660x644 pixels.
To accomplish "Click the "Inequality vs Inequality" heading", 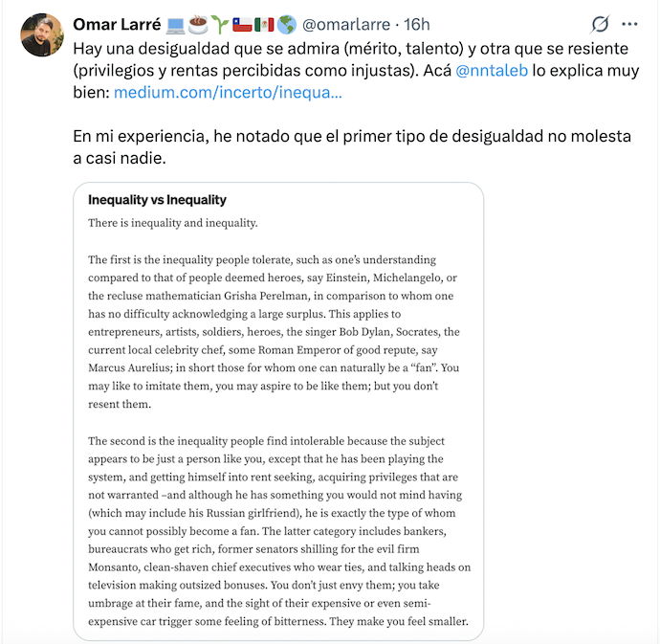I will pyautogui.click(x=157, y=200).
